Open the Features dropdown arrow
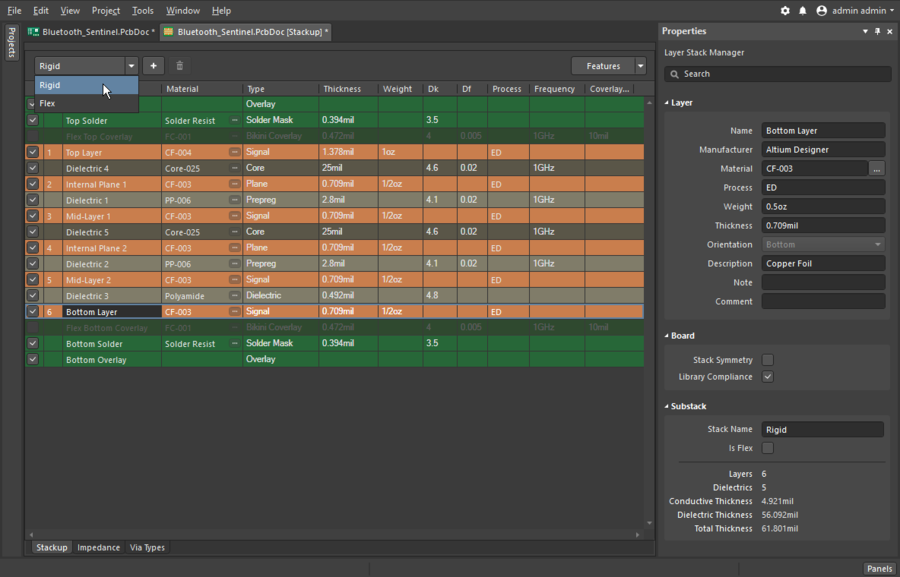The width and height of the screenshot is (900, 577). pyautogui.click(x=640, y=66)
